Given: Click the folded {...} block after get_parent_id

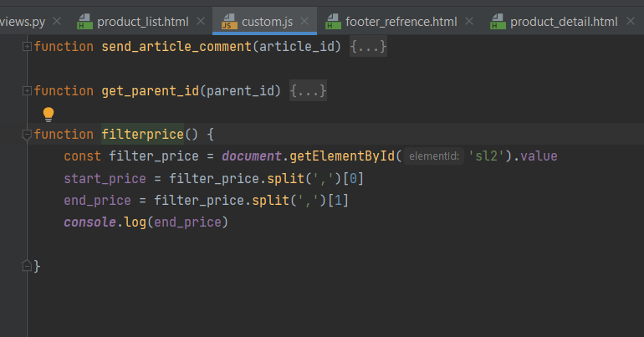Looking at the screenshot, I should pyautogui.click(x=308, y=90).
